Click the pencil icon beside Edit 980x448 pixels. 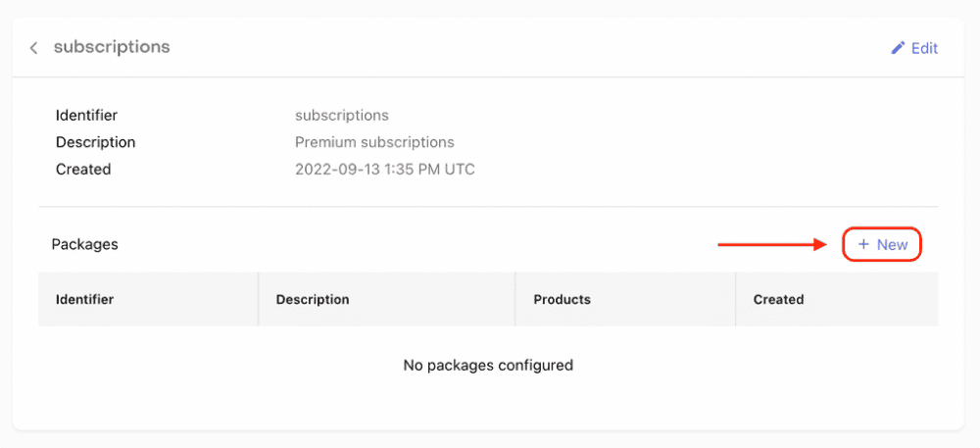pos(898,48)
